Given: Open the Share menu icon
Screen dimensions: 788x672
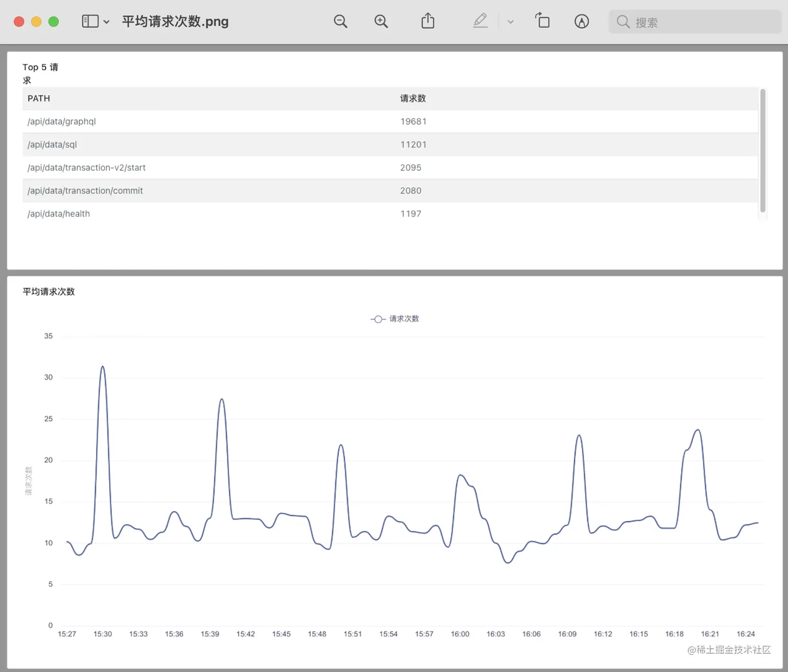Looking at the screenshot, I should (428, 21).
